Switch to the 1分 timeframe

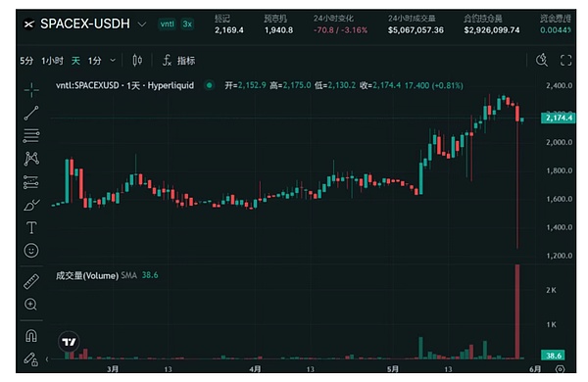coord(94,61)
